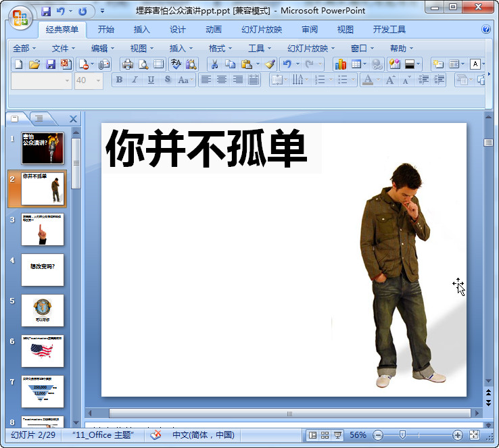Click the zoom slider handle
Image resolution: width=499 pixels, height=448 pixels.
402,434
